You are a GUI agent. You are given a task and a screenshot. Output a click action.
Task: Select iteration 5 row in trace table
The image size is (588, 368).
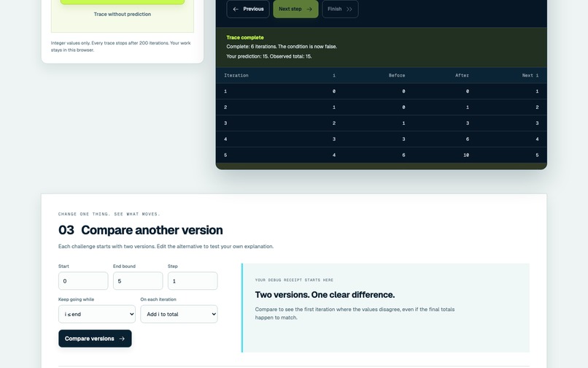point(382,155)
